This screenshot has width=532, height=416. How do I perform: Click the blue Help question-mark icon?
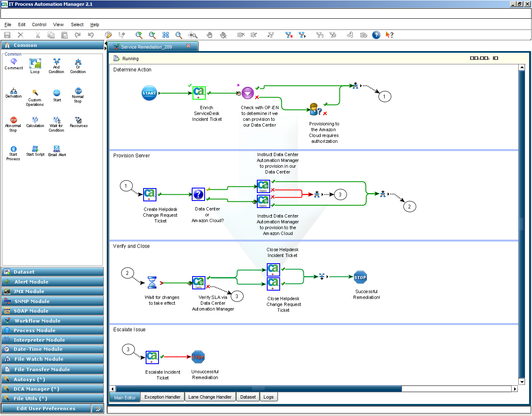pos(376,35)
